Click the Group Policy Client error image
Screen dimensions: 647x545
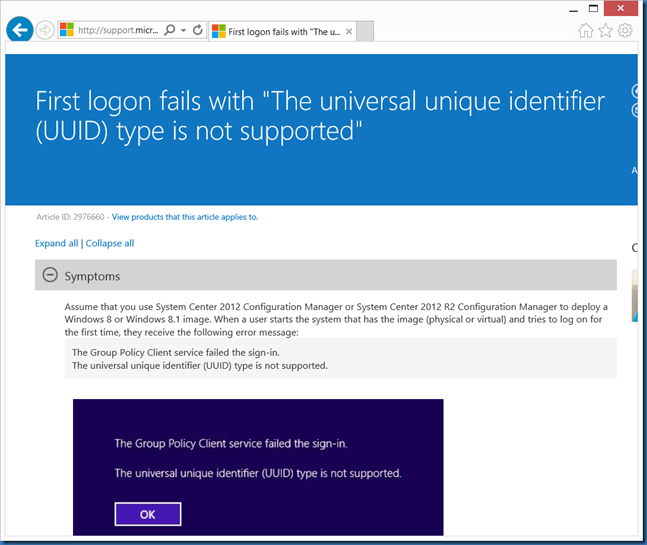[x=258, y=467]
